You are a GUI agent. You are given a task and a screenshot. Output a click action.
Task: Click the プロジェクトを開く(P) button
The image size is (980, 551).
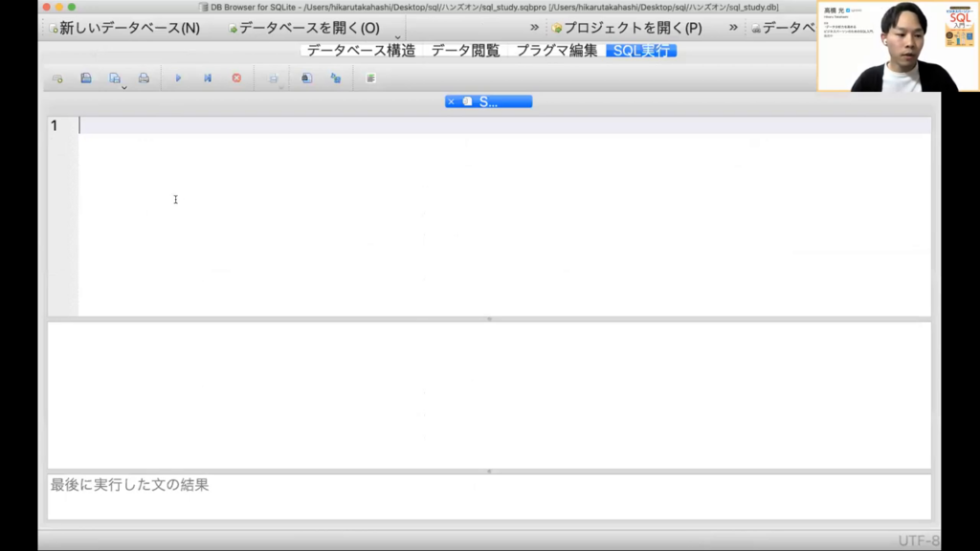(627, 28)
